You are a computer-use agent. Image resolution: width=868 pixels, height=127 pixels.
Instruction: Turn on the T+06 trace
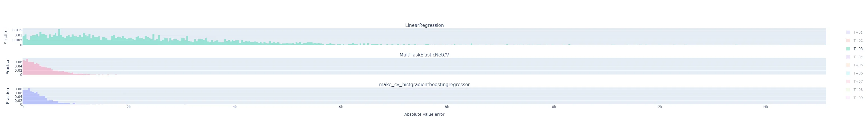coord(858,73)
